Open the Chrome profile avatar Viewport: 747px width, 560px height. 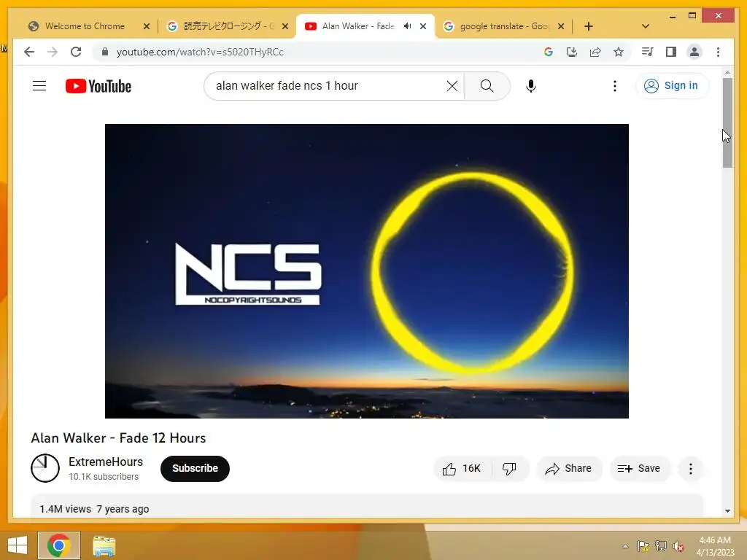tap(694, 52)
